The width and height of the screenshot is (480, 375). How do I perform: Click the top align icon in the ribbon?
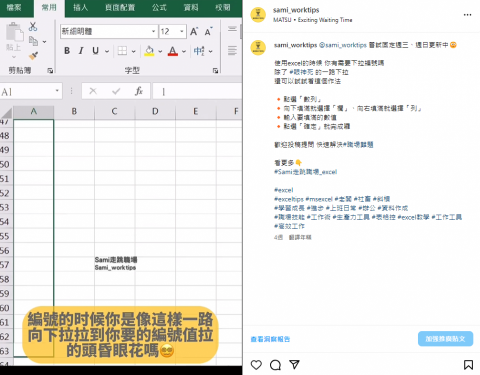[x=232, y=29]
